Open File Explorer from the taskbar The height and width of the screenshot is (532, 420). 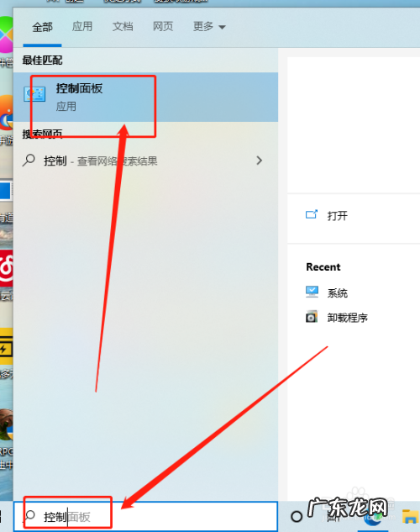click(x=410, y=516)
